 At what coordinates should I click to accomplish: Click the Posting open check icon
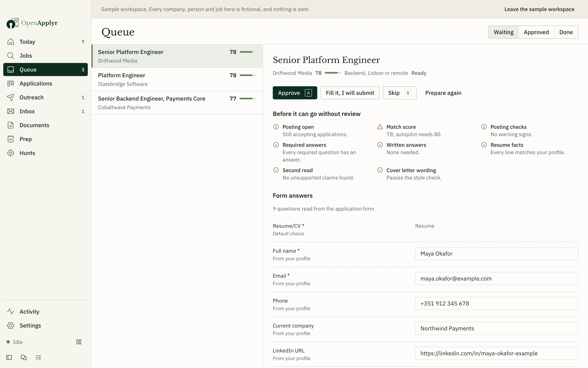pyautogui.click(x=276, y=127)
